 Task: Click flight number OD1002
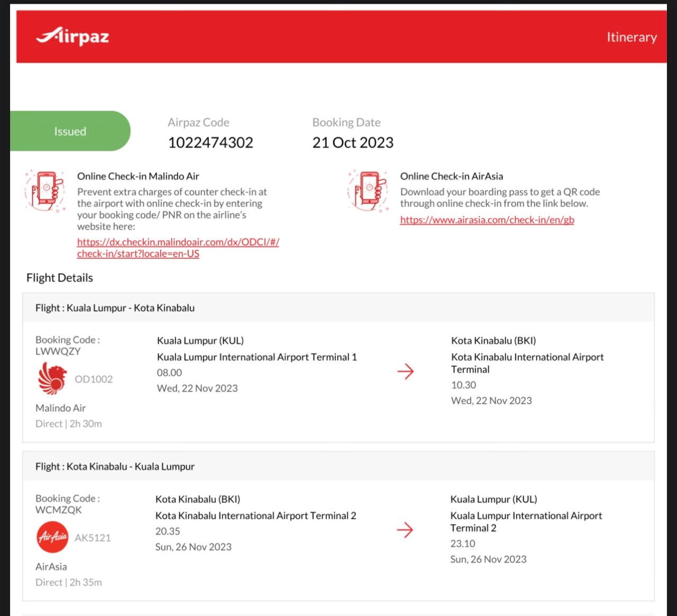94,379
